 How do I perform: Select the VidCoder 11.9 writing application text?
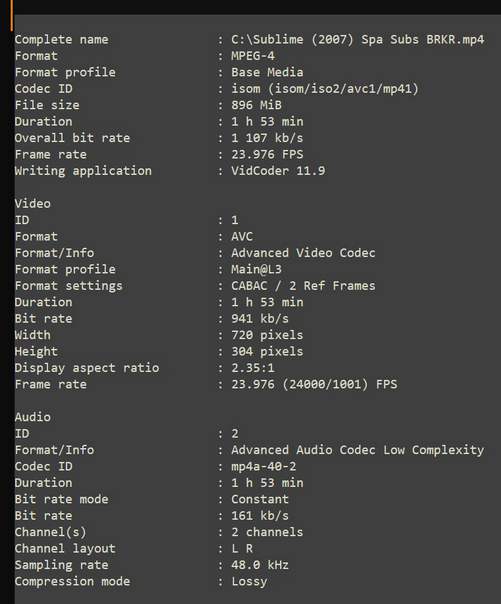[278, 171]
